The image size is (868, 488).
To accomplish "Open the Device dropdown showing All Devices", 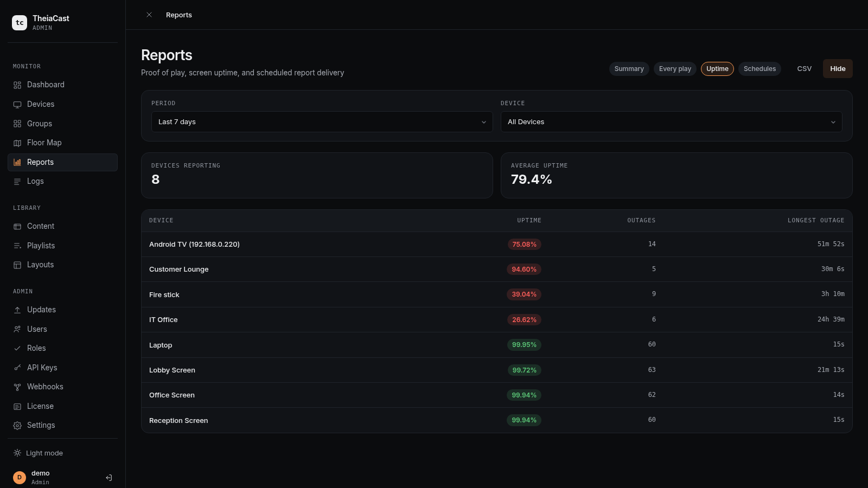I will tap(671, 122).
